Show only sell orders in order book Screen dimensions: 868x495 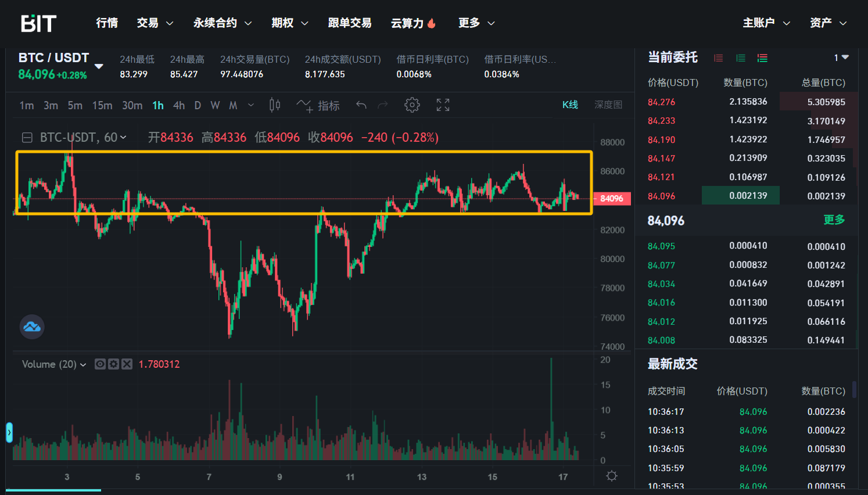[x=719, y=58]
